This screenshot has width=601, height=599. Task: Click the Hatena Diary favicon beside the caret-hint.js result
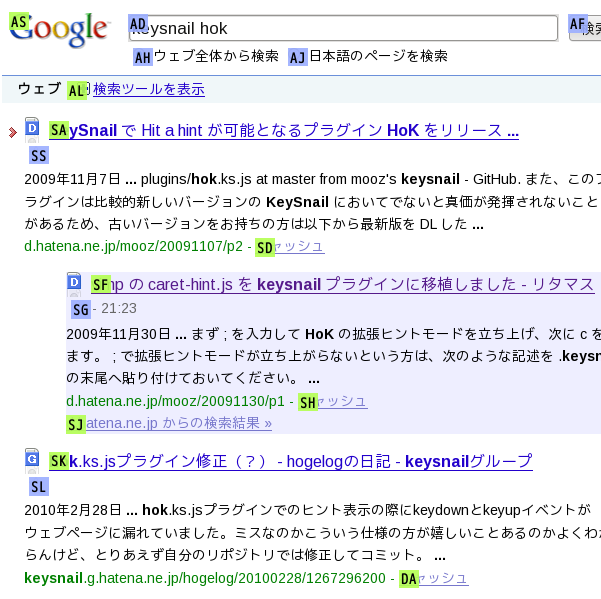click(x=74, y=282)
